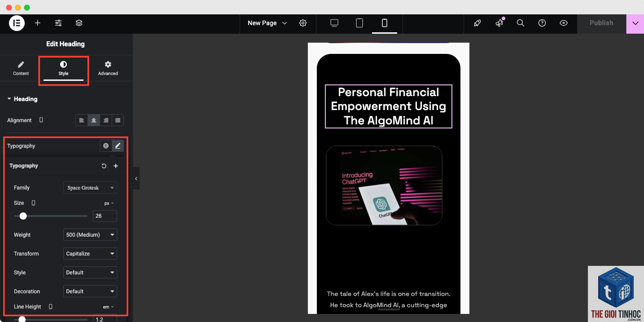
Task: Click the Publish button
Action: (601, 23)
